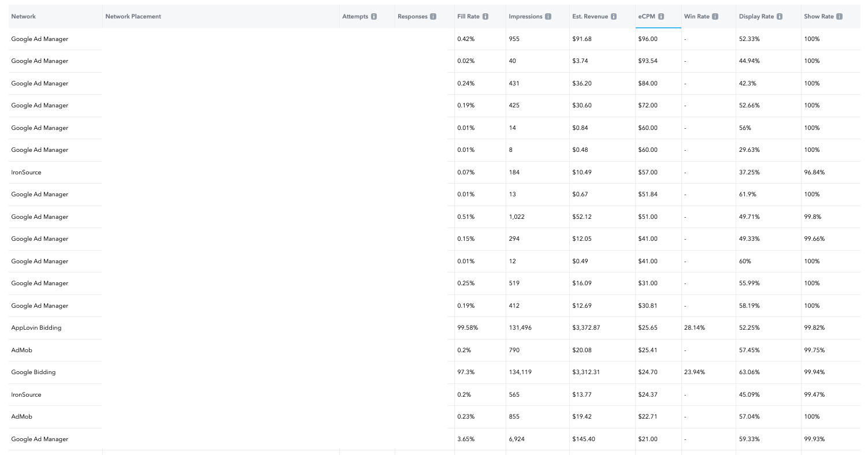Select the AppLovin Bidding row
The height and width of the screenshot is (455, 868).
tap(36, 327)
